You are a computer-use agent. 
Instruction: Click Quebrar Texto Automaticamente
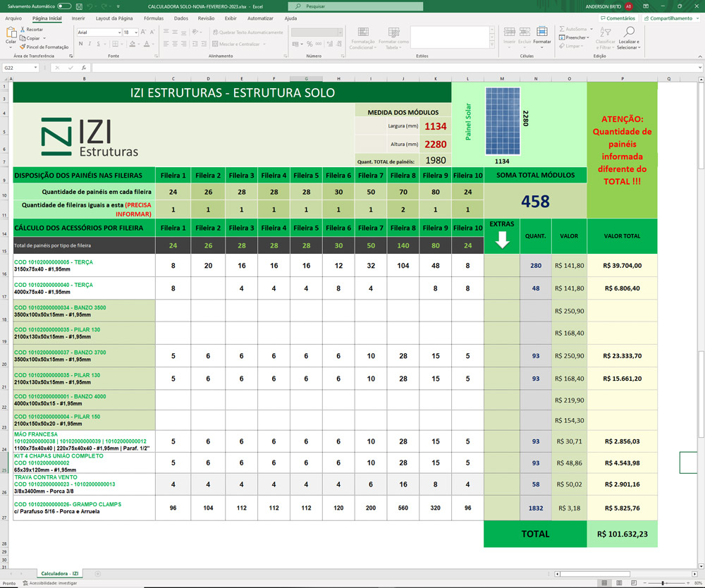pos(248,32)
